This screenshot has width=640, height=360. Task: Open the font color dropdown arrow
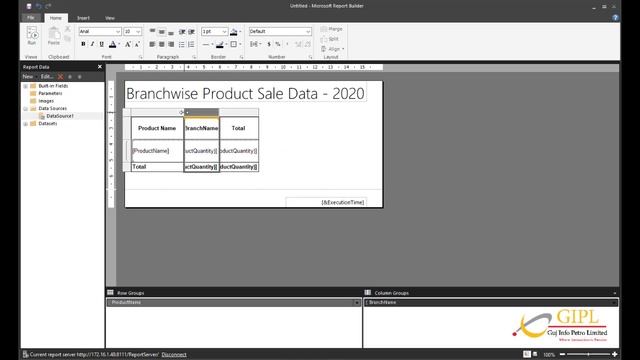point(119,44)
